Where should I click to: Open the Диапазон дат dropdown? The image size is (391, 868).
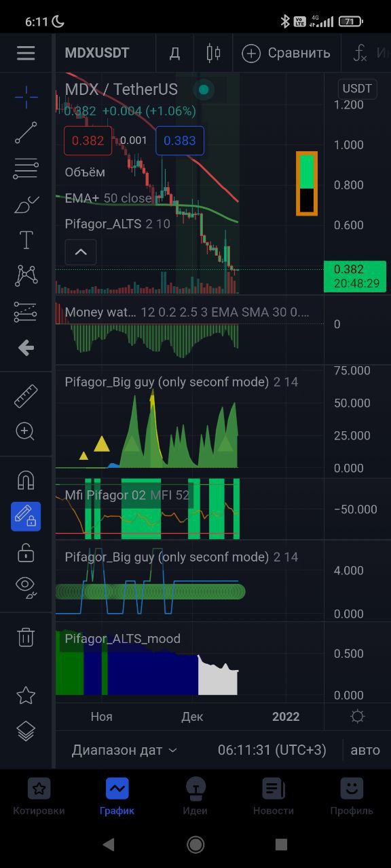tap(124, 750)
